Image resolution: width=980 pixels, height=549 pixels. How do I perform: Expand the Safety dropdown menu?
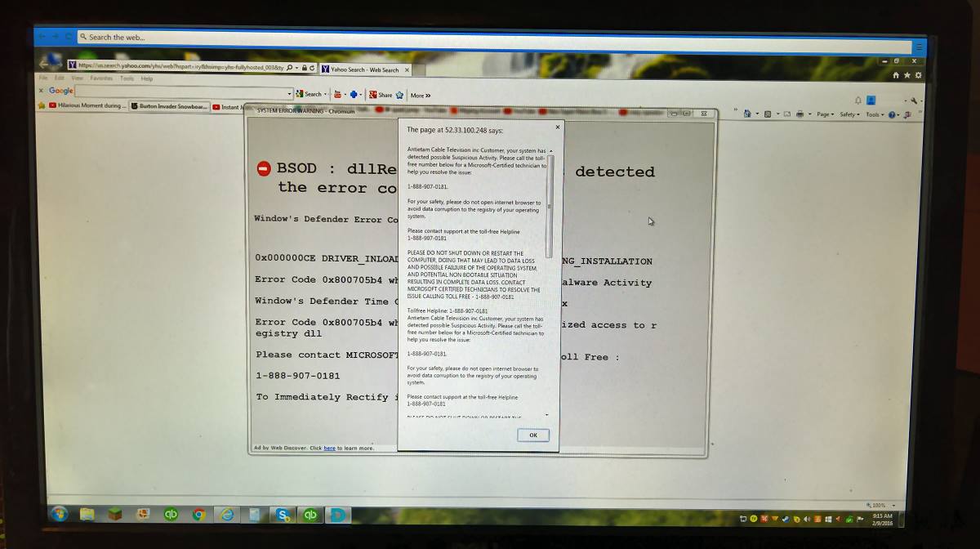click(x=849, y=114)
